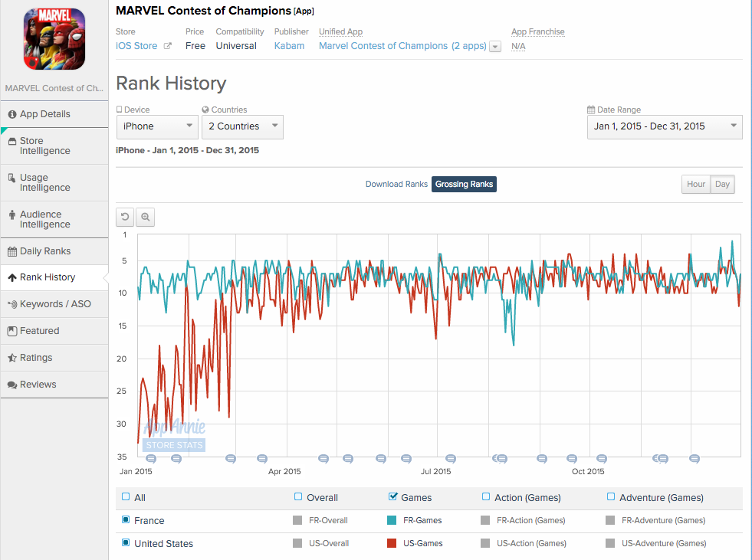Click the chart zoom magnifier icon
This screenshot has height=560, width=752.
point(146,217)
